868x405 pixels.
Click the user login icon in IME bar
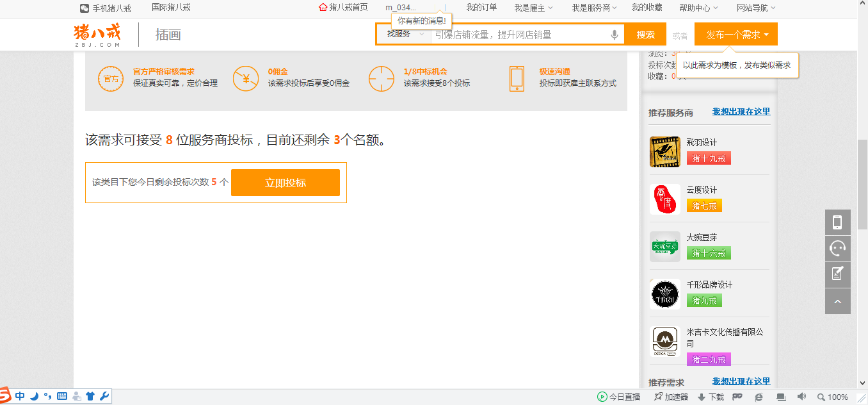(x=77, y=396)
